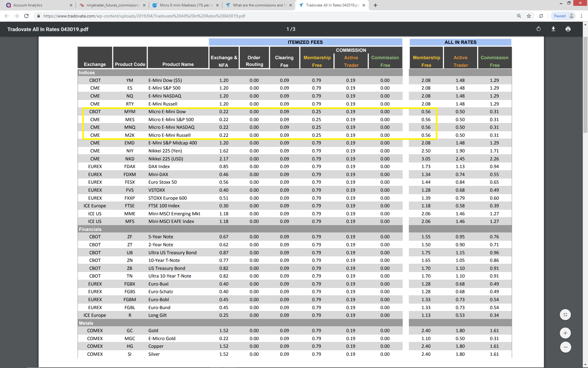588x368 pixels.
Task: Click product code FGBL
Action: point(130,308)
